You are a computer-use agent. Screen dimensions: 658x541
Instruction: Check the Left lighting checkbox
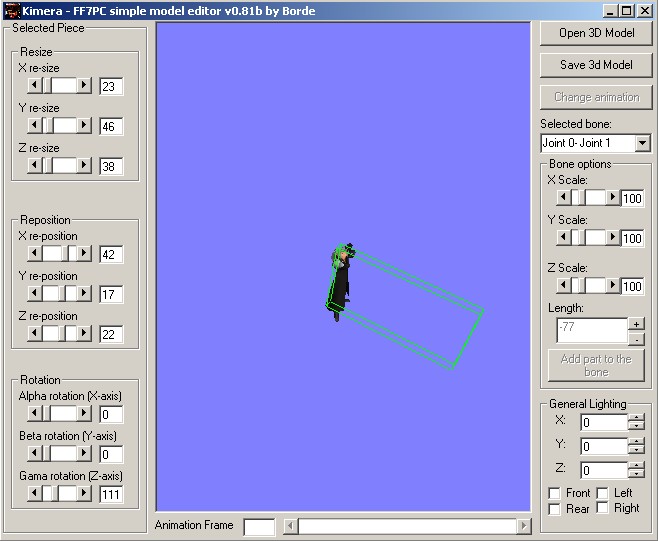point(602,494)
